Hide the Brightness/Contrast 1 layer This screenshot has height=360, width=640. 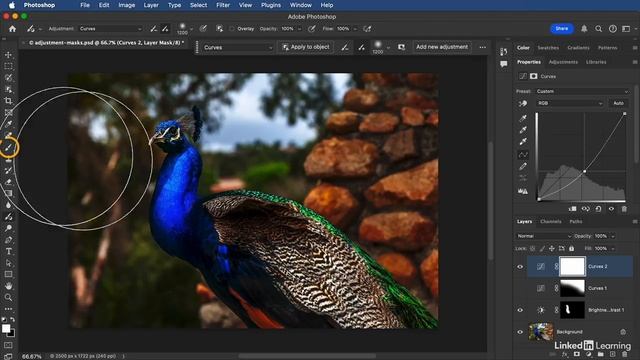(x=520, y=310)
